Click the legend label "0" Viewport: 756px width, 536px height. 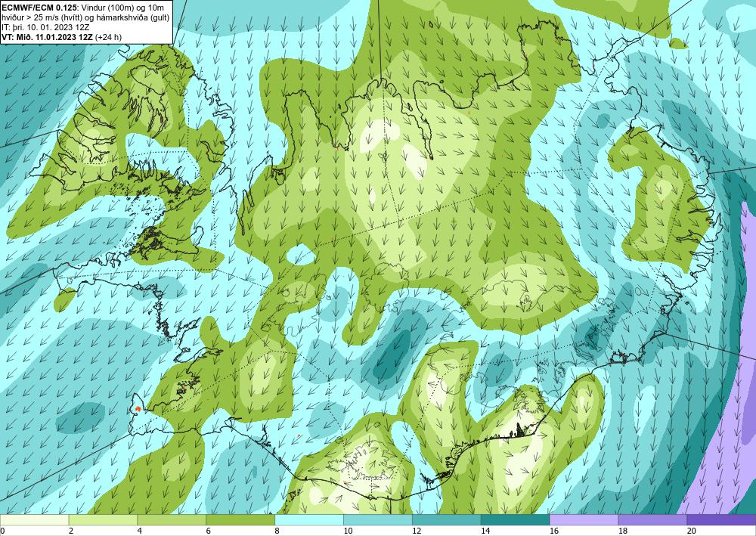[2, 531]
